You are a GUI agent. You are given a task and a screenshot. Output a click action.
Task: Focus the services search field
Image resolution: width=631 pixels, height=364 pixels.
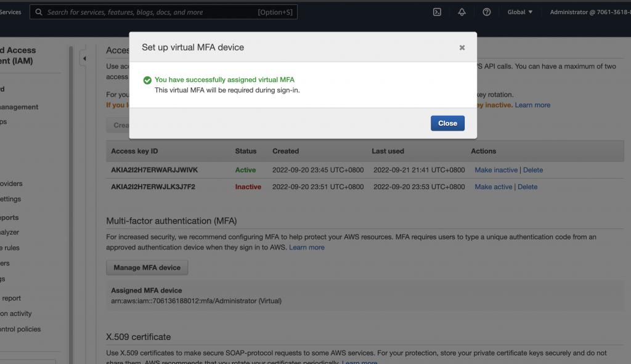(163, 12)
